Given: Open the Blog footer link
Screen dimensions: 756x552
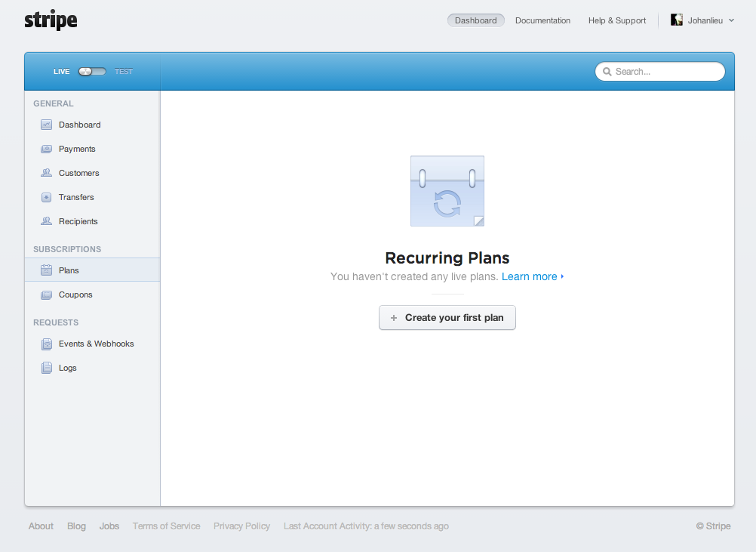Looking at the screenshot, I should 77,526.
